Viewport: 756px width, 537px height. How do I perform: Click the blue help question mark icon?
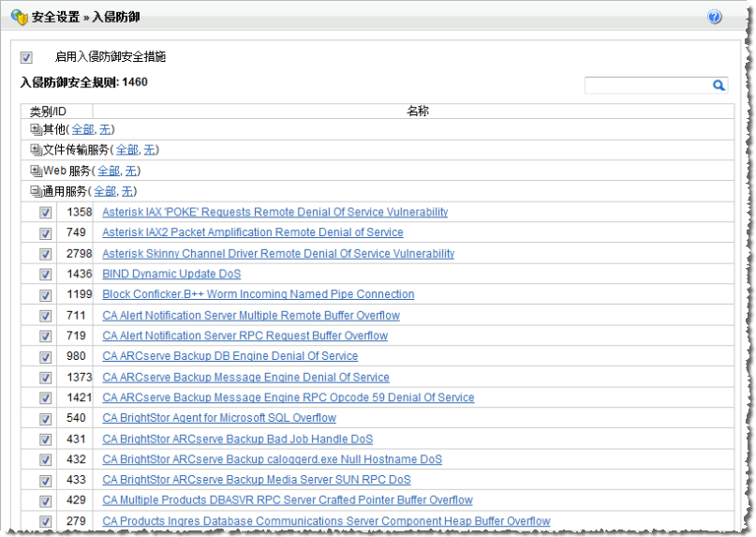tap(715, 17)
